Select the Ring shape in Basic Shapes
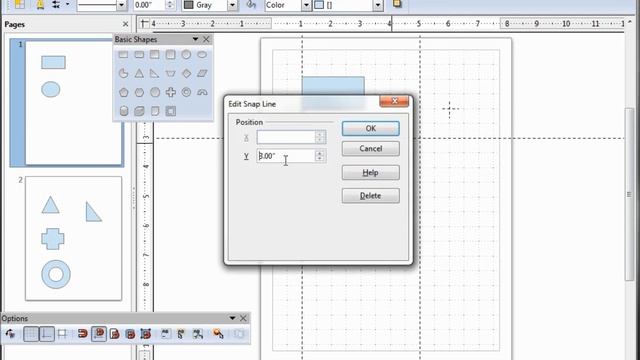Screen dimensions: 640x360 click(186, 92)
